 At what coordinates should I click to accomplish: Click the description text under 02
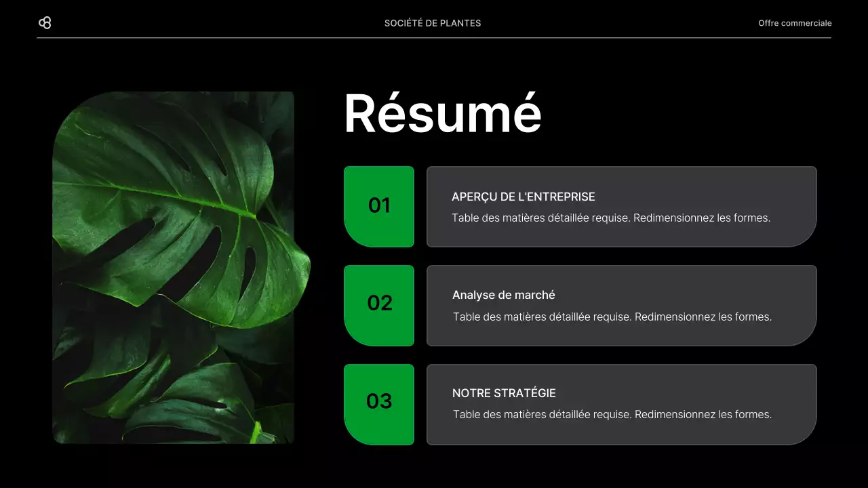click(612, 317)
